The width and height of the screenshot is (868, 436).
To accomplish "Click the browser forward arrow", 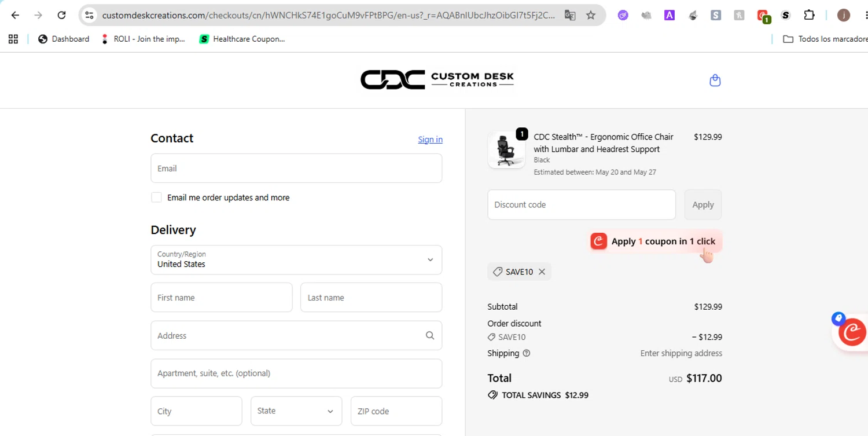I will [x=38, y=15].
